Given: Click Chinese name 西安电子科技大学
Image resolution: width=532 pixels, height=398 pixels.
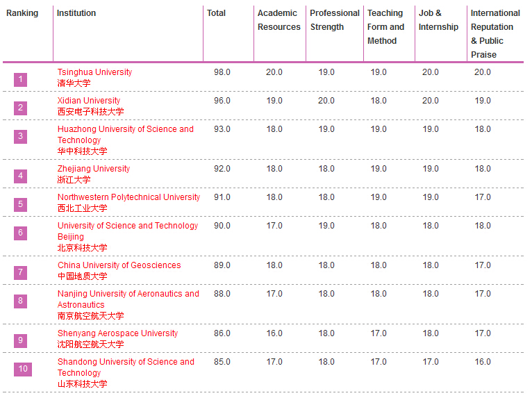Looking at the screenshot, I should pyautogui.click(x=90, y=112).
